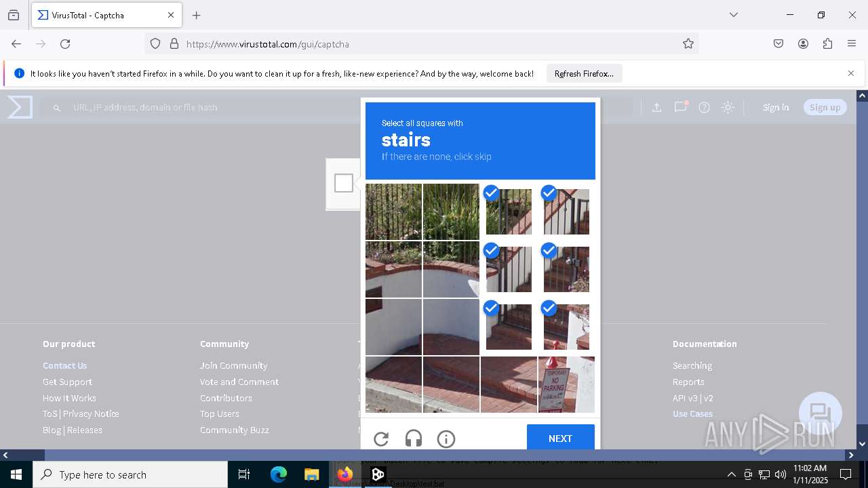
Task: Open a new tab
Action: point(197,15)
